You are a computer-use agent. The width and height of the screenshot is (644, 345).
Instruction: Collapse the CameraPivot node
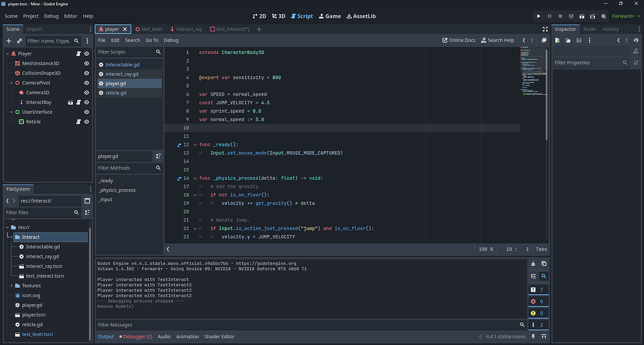(11, 83)
